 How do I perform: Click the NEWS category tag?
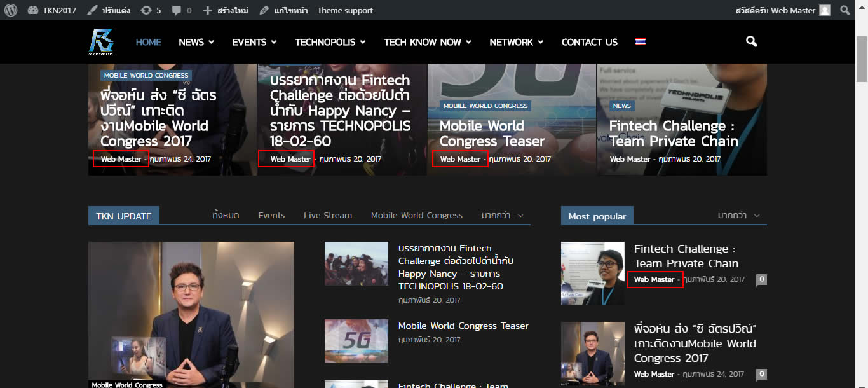[622, 106]
